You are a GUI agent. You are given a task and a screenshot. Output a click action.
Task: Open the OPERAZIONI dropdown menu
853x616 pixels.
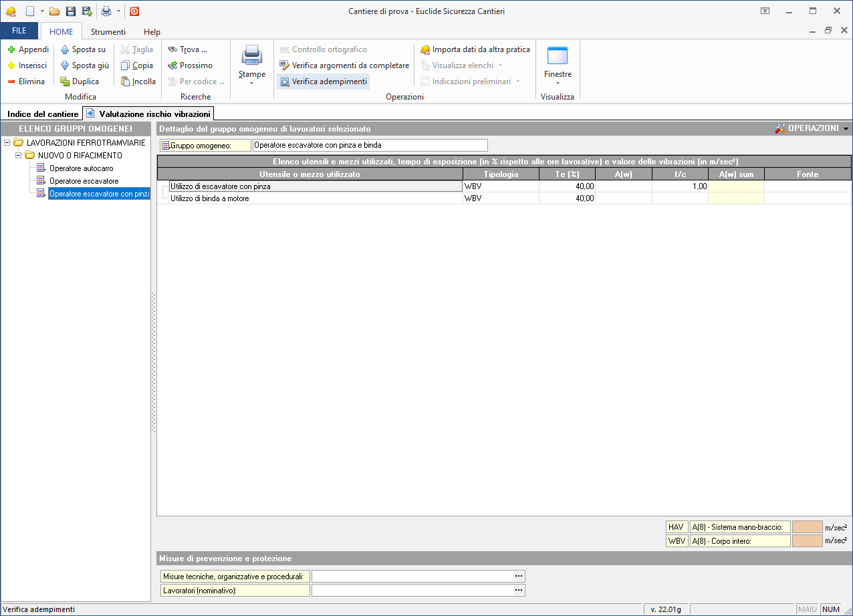tap(812, 128)
